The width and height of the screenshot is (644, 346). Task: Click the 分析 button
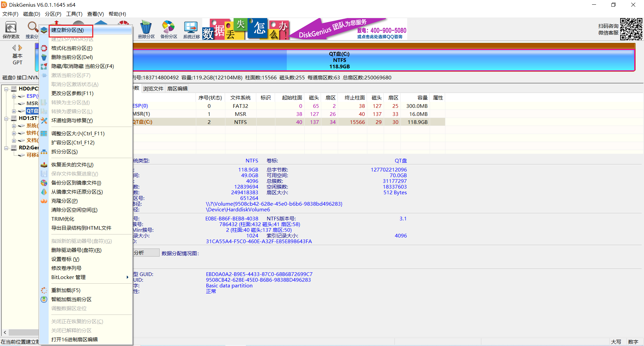pyautogui.click(x=146, y=253)
